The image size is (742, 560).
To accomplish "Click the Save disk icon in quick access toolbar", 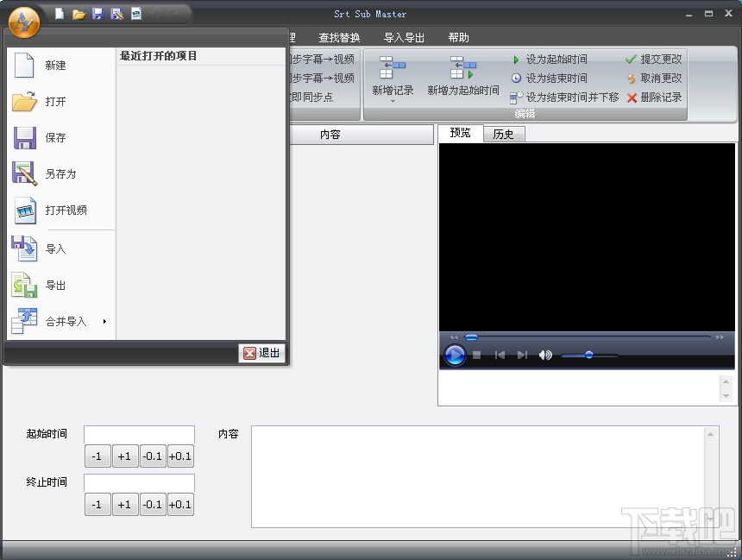I will (97, 14).
